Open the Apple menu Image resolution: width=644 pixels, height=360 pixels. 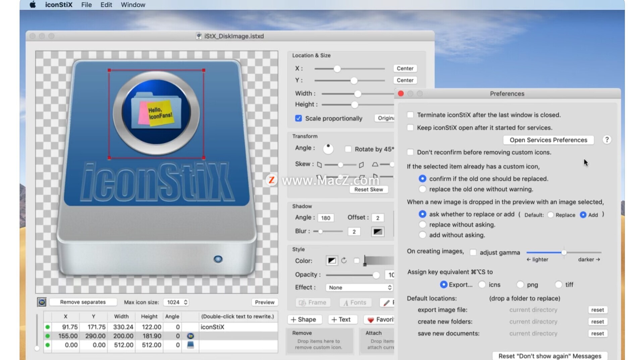(33, 5)
